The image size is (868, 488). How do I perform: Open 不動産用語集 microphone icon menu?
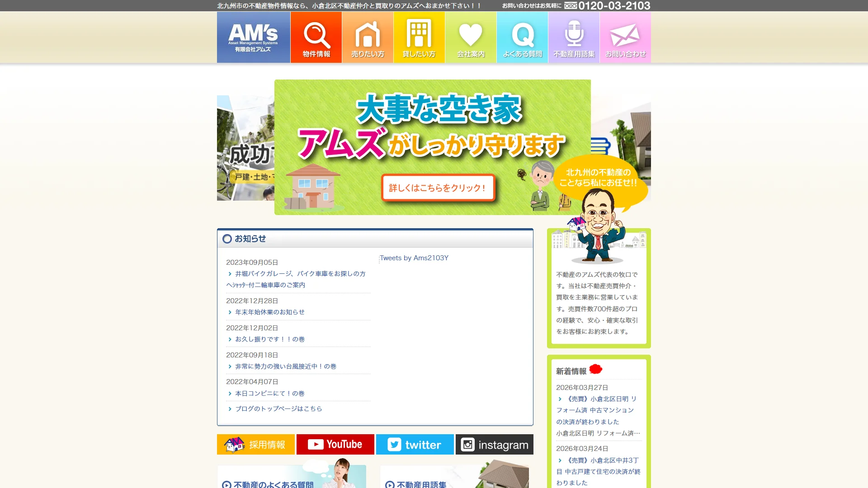coord(574,37)
